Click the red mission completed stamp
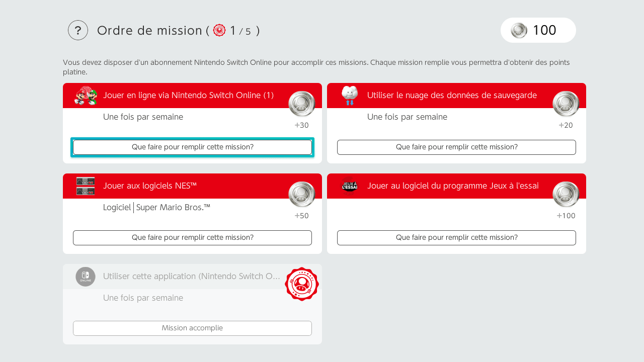The width and height of the screenshot is (644, 362). click(x=302, y=284)
